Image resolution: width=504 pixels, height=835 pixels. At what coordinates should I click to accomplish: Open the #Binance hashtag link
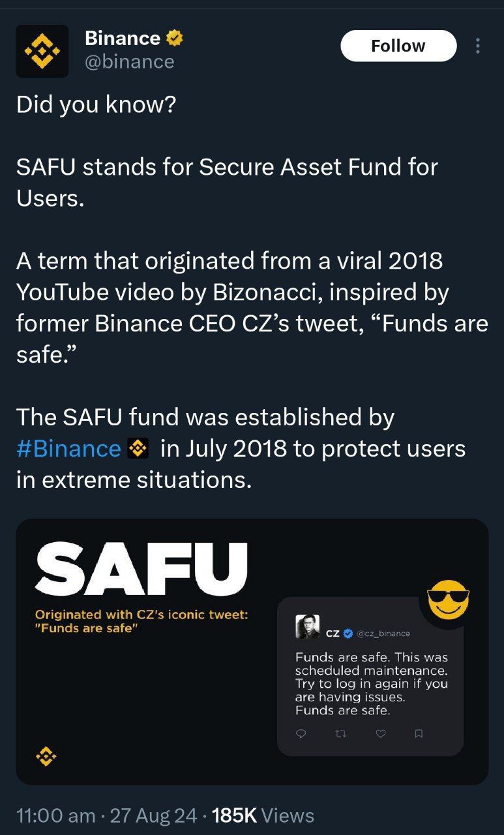(68, 449)
